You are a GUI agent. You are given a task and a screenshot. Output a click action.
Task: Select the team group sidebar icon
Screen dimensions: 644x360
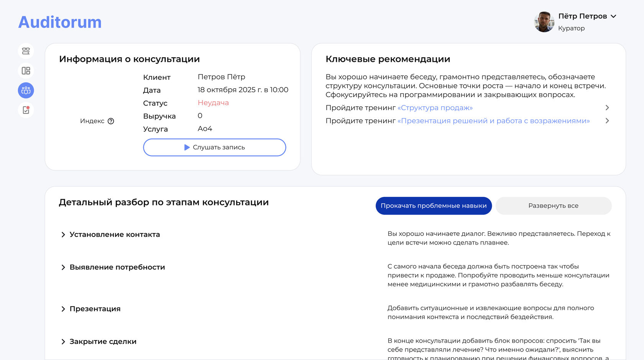[x=26, y=91]
